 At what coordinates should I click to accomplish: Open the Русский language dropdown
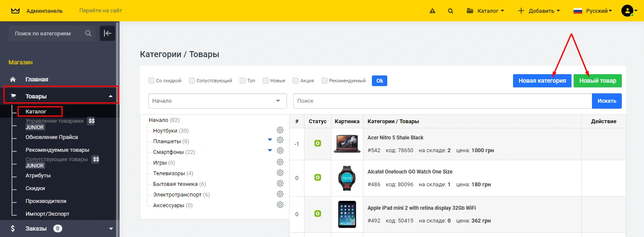click(x=592, y=11)
